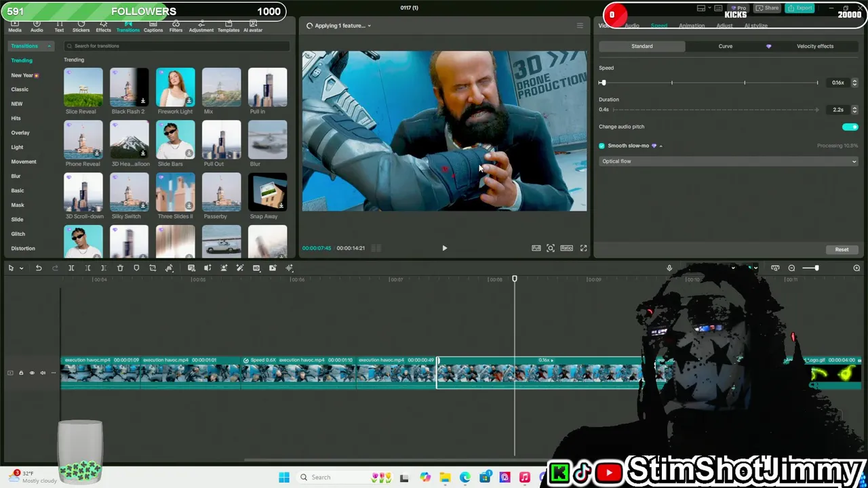Image resolution: width=868 pixels, height=488 pixels.
Task: Select the New Year transition category
Action: pyautogui.click(x=24, y=75)
